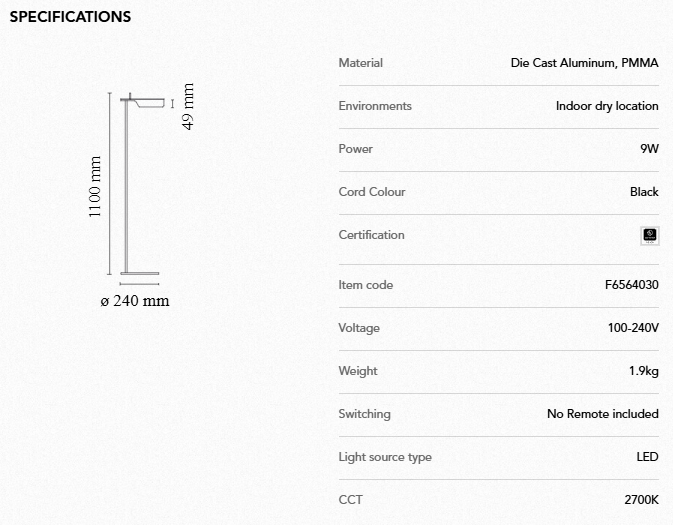Click the No Remote included text
This screenshot has width=673, height=525.
coord(602,414)
